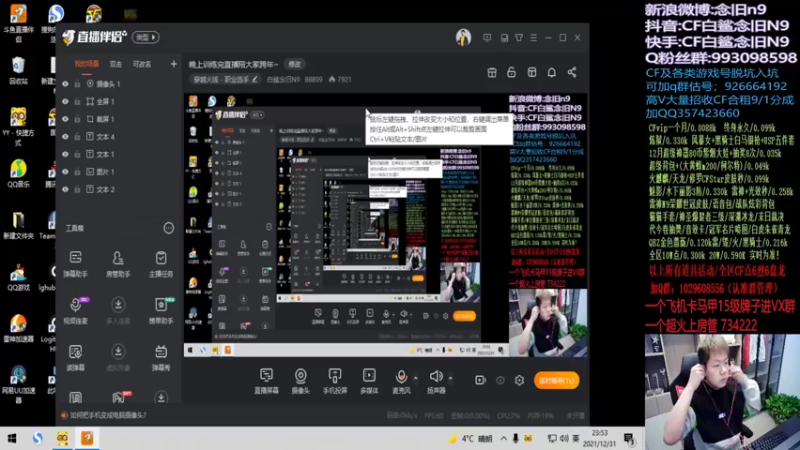The width and height of the screenshot is (800, 450).
Task: Lock the 摄像头 1 source
Action: 78,84
